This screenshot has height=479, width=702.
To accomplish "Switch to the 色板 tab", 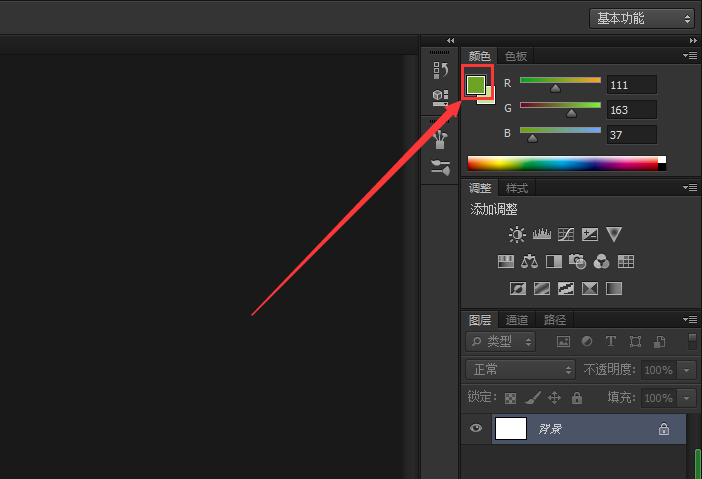I will (x=516, y=56).
